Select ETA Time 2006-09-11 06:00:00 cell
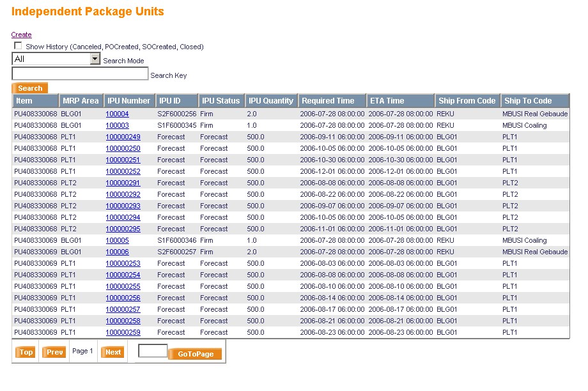This screenshot has width=588, height=391. [401, 137]
